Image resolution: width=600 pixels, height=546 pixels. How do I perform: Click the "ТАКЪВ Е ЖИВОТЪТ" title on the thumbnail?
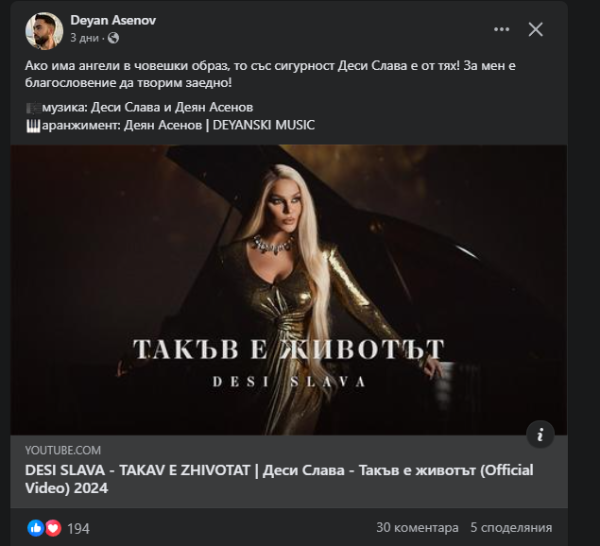point(288,349)
